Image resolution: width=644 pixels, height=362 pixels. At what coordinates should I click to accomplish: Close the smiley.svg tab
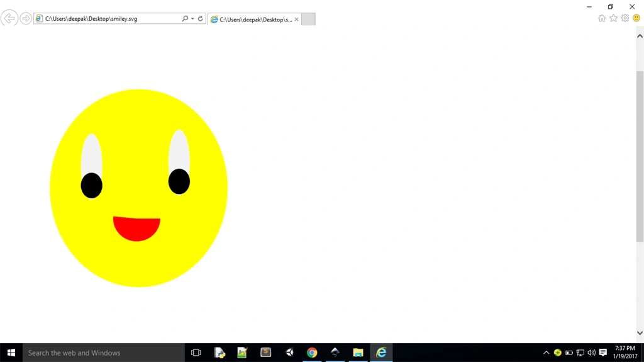297,20
